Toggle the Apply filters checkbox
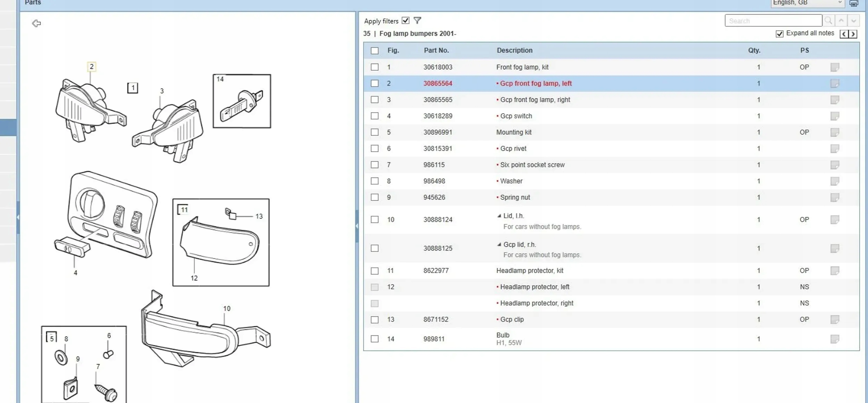The width and height of the screenshot is (868, 403). 405,20
